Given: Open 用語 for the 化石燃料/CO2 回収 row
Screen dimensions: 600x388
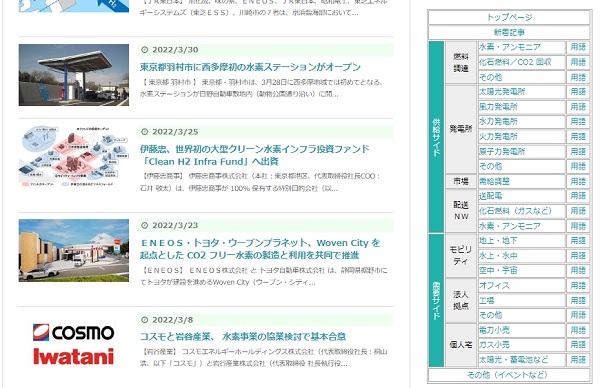Looking at the screenshot, I should pyautogui.click(x=578, y=62).
